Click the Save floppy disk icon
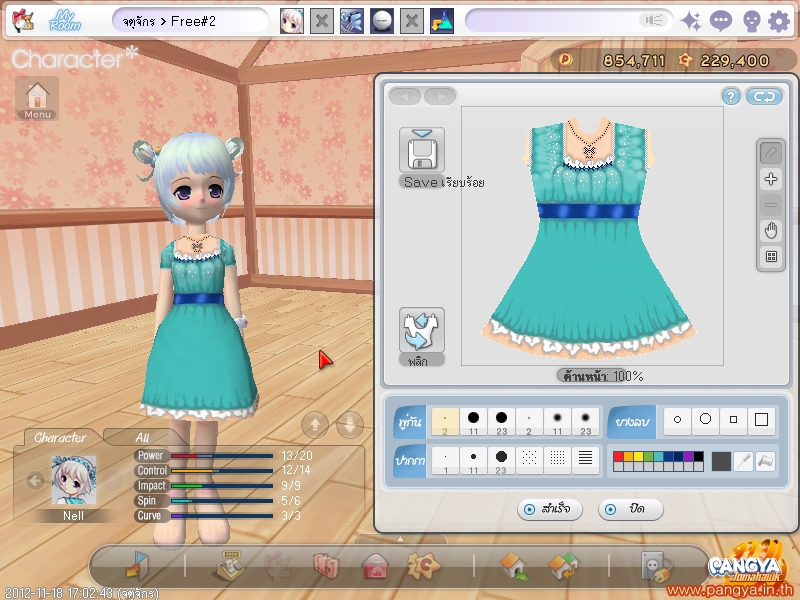 pos(421,150)
